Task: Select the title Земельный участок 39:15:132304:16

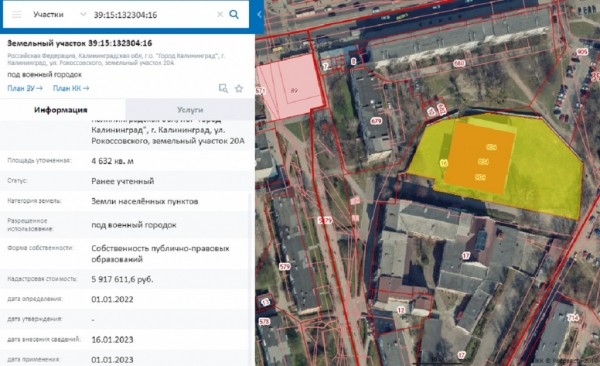Action: pos(80,43)
